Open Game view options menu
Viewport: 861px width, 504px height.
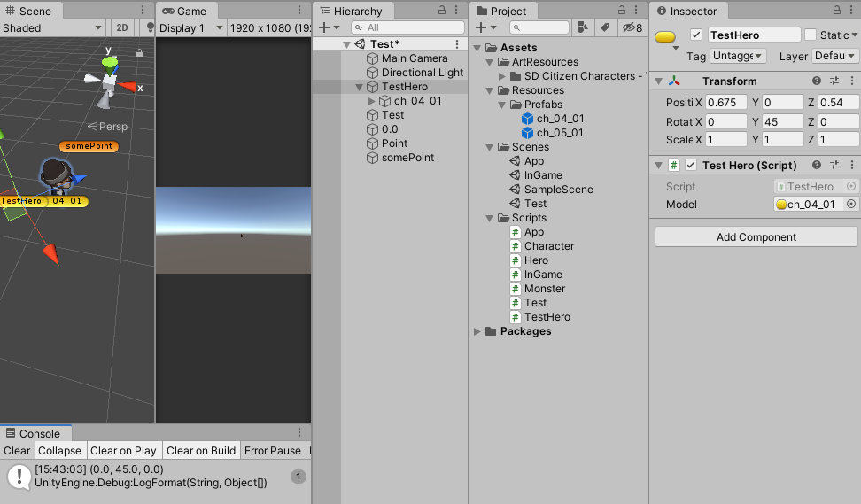click(299, 10)
